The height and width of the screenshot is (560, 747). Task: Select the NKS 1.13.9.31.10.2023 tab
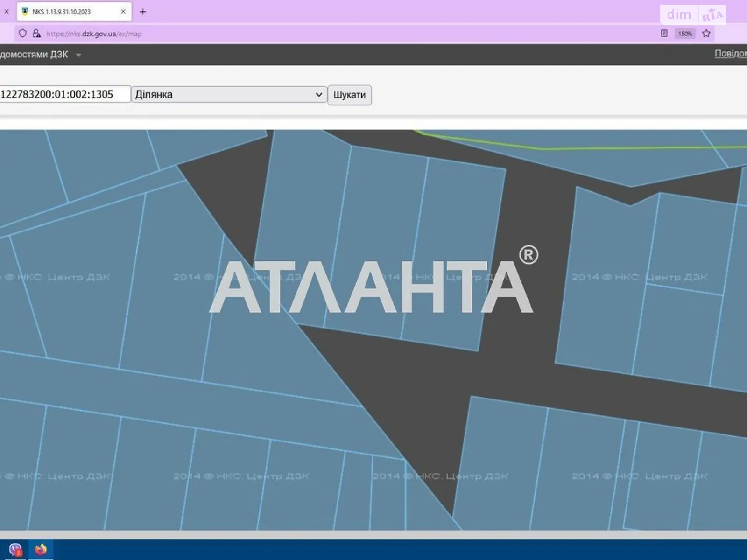pyautogui.click(x=74, y=12)
